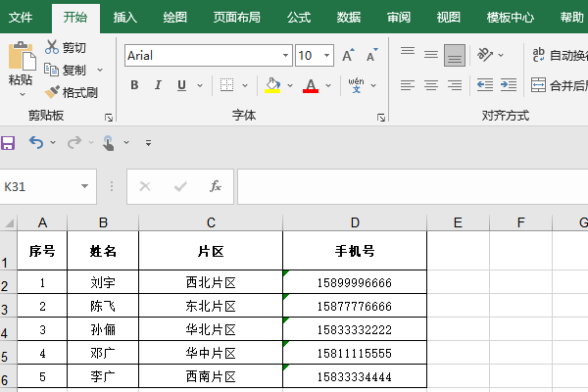This screenshot has width=588, height=392.
Task: Click the wrap text 自动换行 button
Action: coord(560,55)
